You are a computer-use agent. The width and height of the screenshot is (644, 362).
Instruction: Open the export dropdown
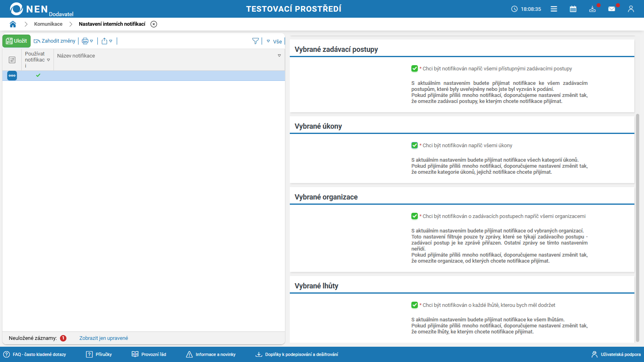pyautogui.click(x=107, y=41)
